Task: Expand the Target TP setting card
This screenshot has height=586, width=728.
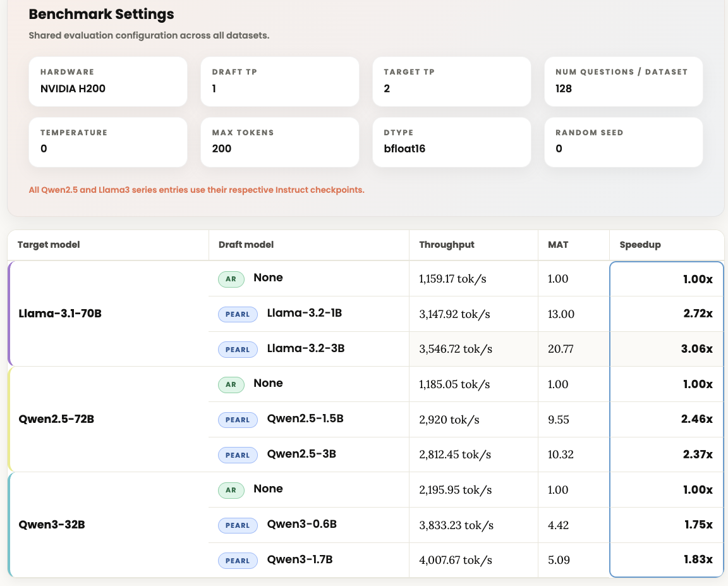Action: coord(451,82)
